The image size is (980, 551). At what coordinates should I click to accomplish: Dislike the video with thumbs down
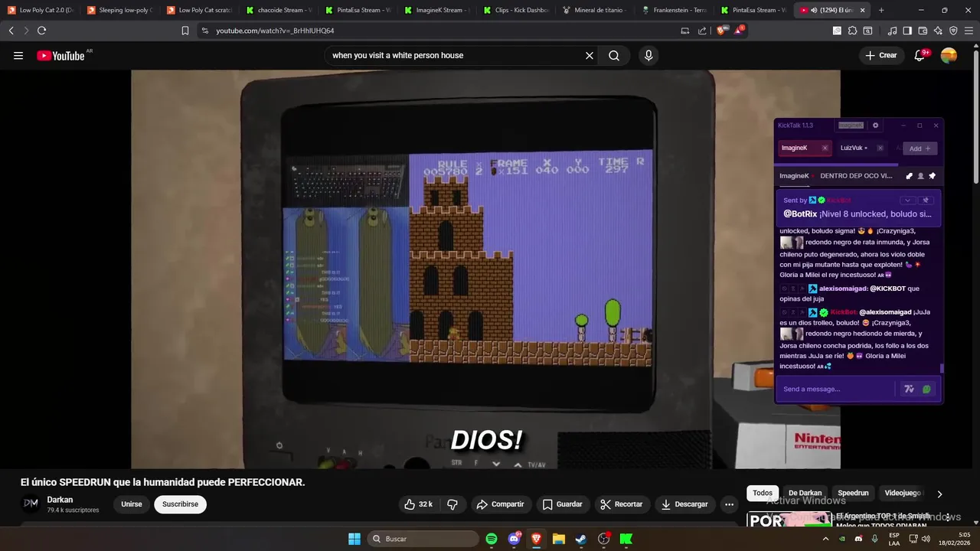tap(452, 504)
